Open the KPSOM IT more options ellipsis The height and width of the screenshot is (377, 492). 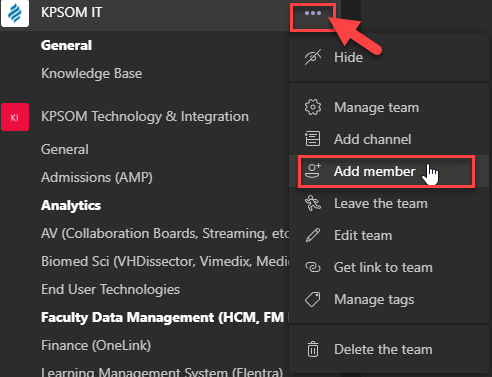pyautogui.click(x=313, y=13)
